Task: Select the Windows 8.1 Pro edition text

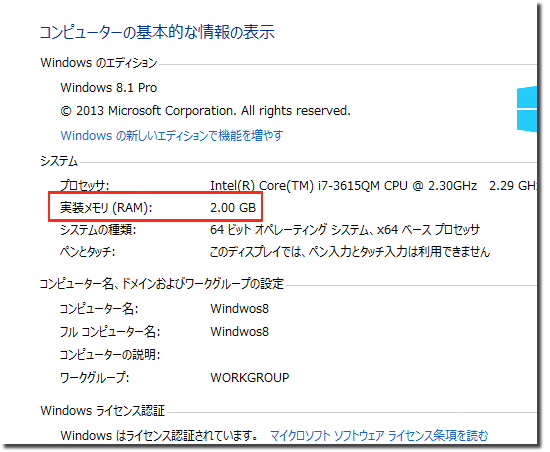Action: (109, 87)
